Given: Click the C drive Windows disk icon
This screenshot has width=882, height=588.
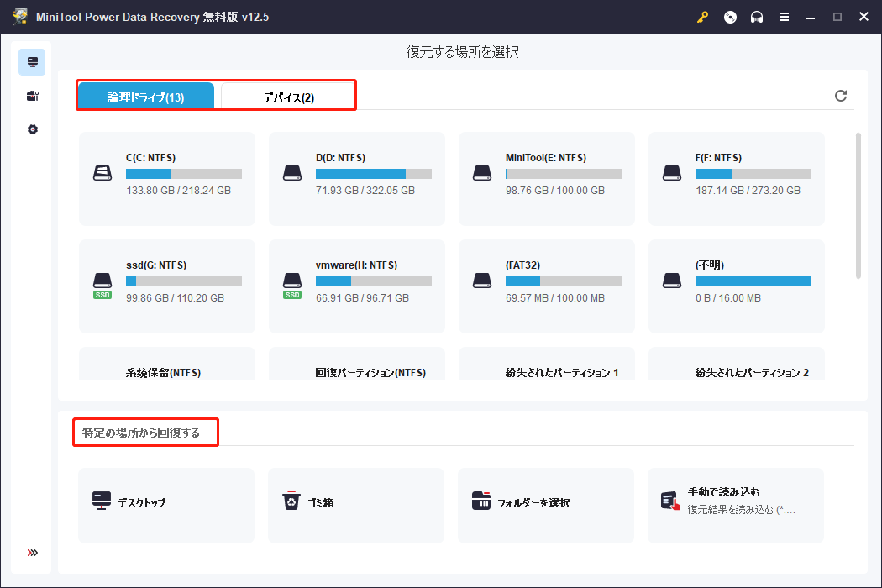Looking at the screenshot, I should tap(102, 173).
